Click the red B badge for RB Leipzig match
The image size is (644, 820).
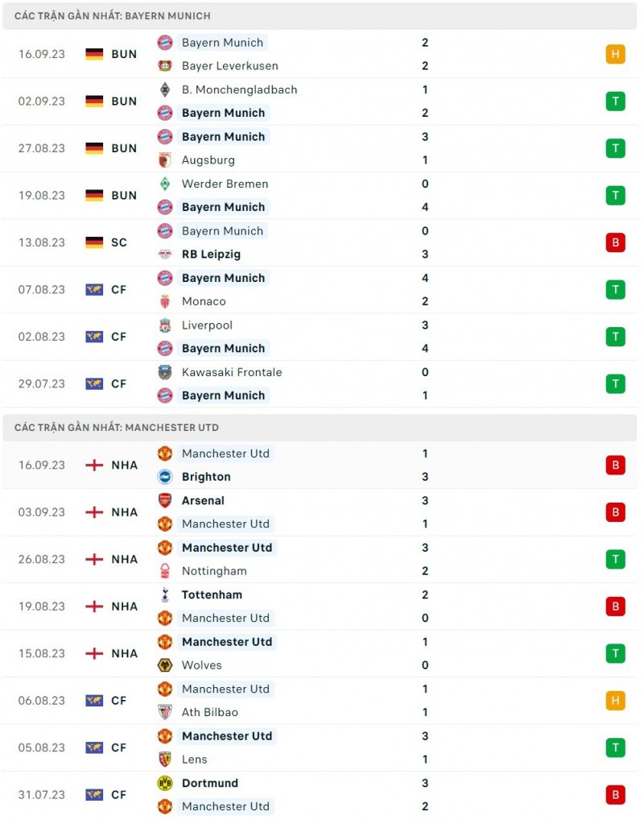(x=615, y=242)
